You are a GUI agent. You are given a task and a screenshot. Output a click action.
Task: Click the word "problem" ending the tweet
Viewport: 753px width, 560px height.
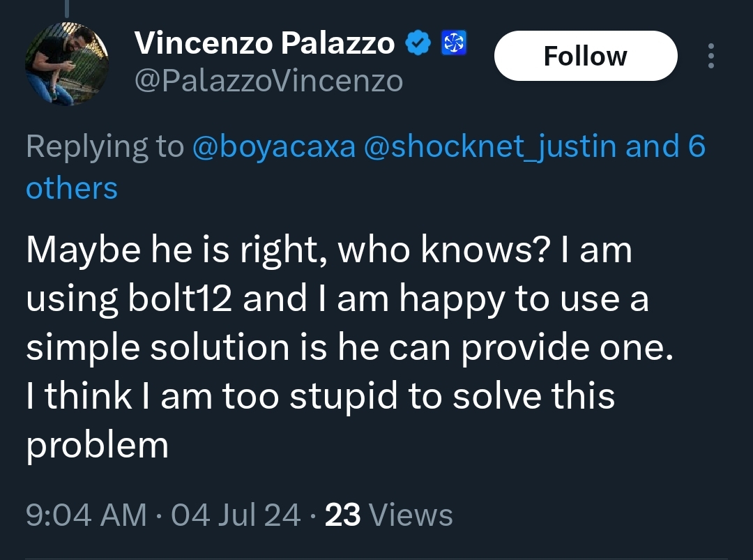click(x=98, y=445)
